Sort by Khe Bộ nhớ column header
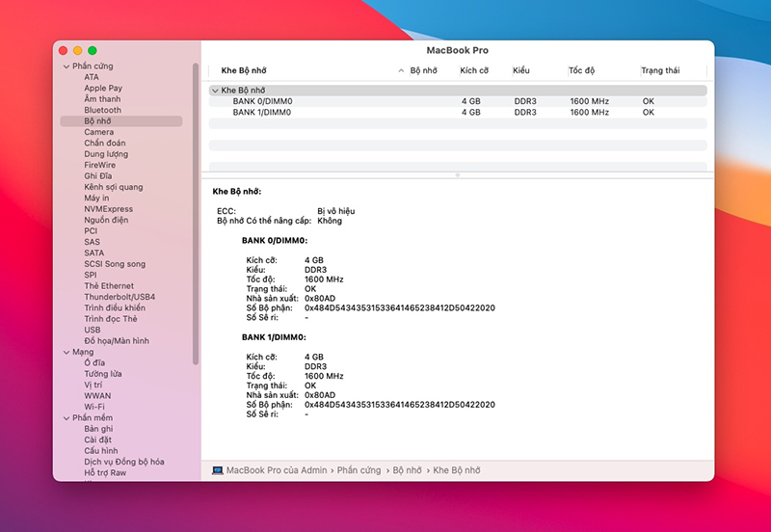 point(244,70)
